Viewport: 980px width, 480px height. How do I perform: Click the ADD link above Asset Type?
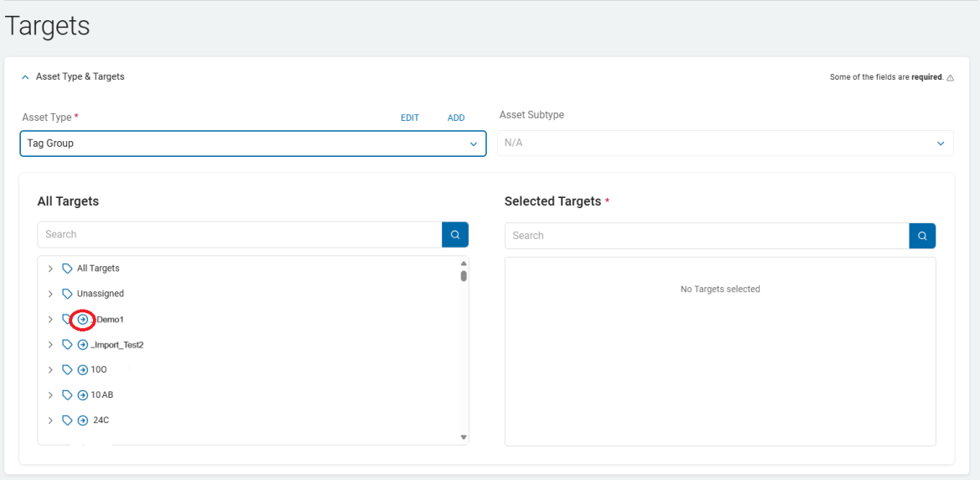[456, 118]
